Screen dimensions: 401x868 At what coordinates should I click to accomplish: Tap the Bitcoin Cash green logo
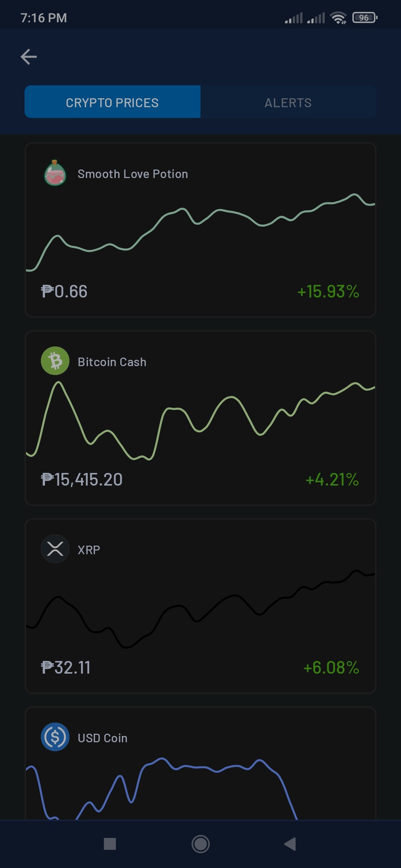pos(55,361)
